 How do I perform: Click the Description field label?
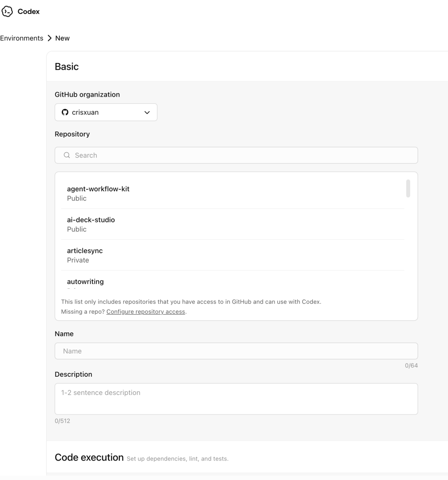[x=73, y=374]
